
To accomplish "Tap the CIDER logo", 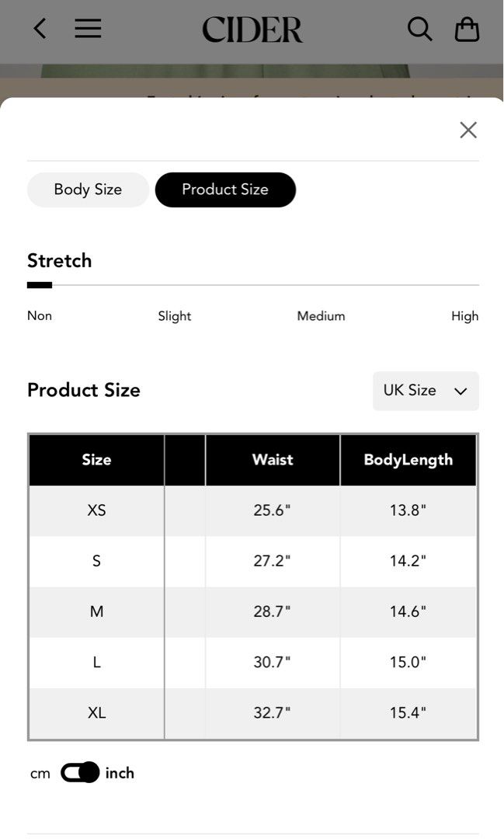I will [252, 29].
